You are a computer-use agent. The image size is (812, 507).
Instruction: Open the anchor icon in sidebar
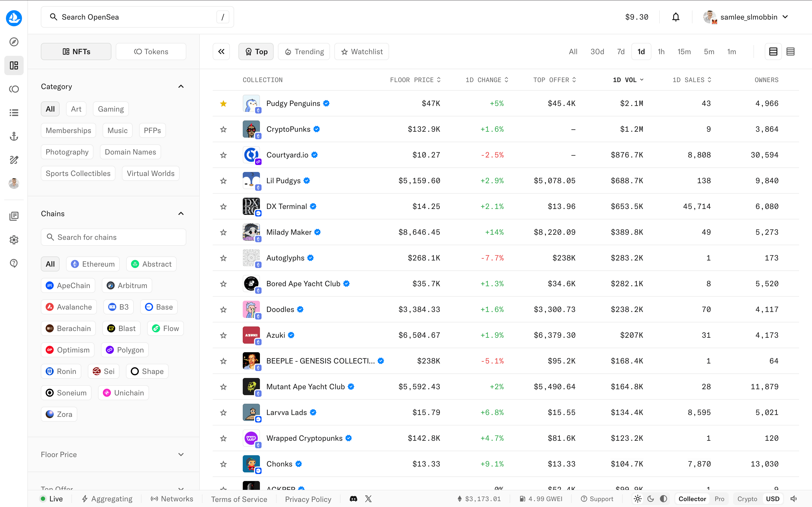click(x=14, y=136)
